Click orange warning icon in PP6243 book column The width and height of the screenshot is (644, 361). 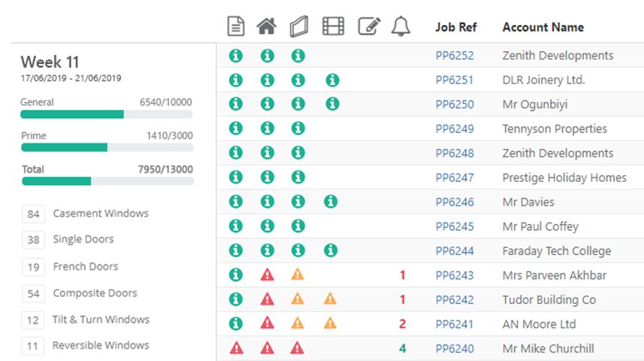coord(298,275)
